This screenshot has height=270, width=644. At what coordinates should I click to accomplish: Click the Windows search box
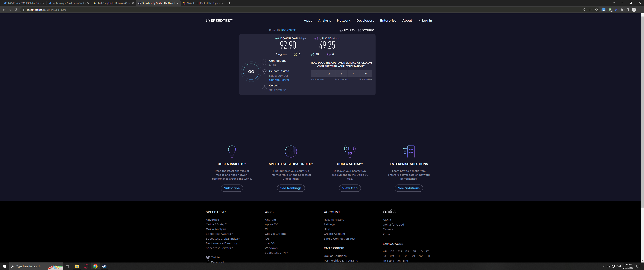click(36, 266)
